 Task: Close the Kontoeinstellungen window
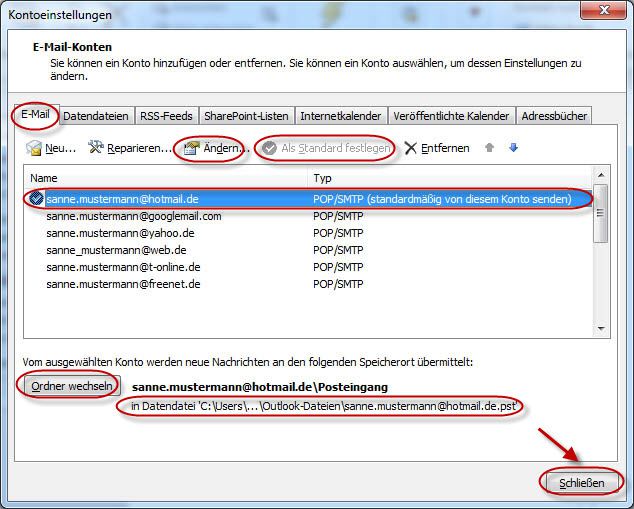coord(604,10)
